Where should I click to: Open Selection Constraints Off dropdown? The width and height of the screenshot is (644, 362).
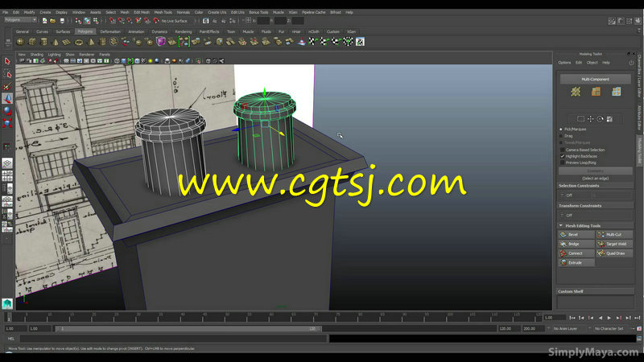coord(596,195)
